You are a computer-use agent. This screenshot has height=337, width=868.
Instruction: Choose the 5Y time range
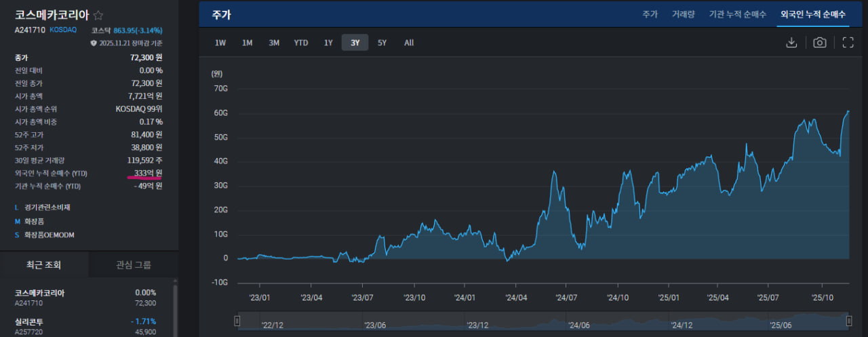pyautogui.click(x=382, y=43)
